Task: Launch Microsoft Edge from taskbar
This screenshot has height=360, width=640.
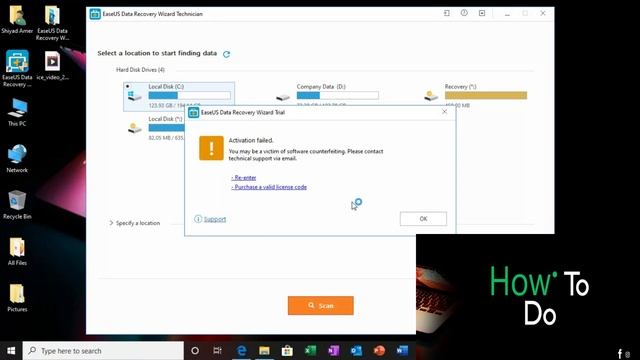Action: point(242,351)
